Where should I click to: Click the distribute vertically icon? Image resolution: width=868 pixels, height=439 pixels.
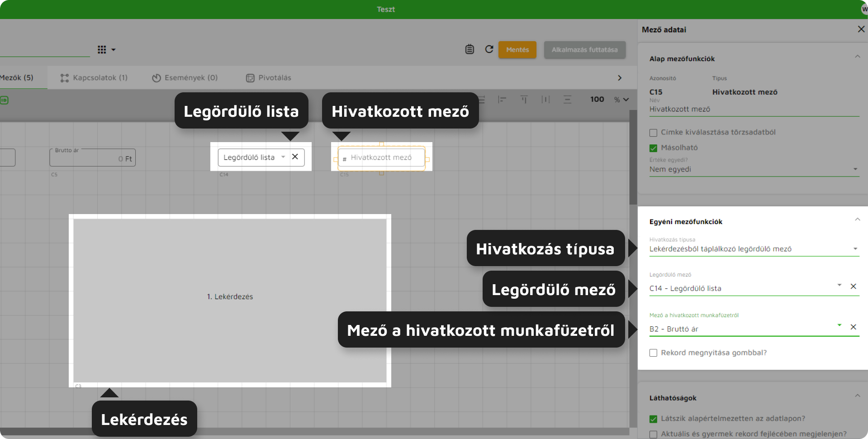(567, 100)
